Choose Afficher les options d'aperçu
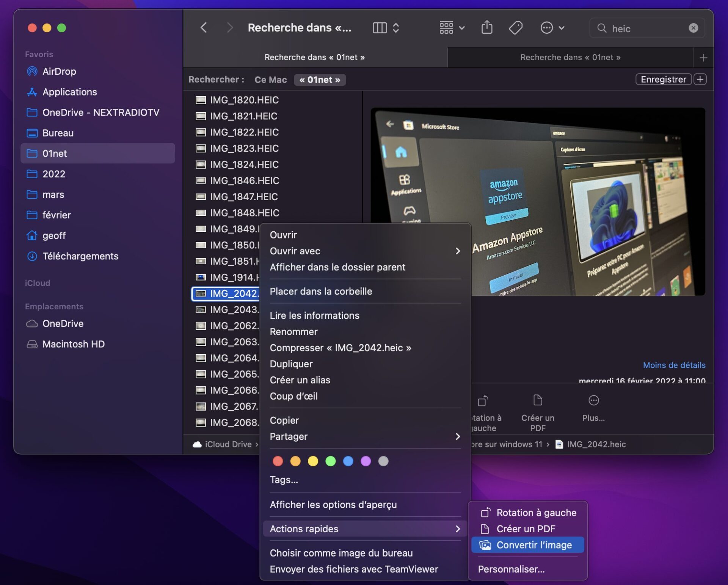The image size is (728, 585). tap(365, 505)
